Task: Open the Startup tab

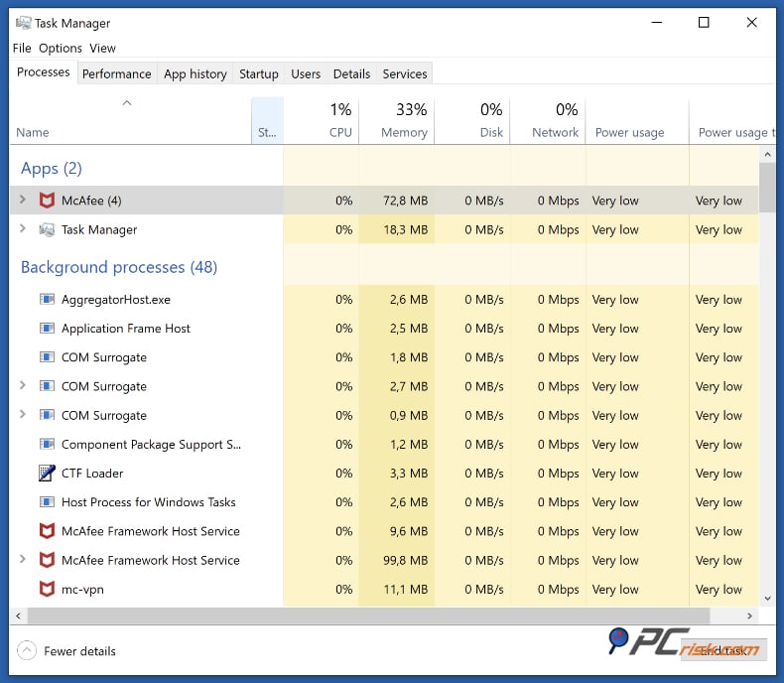Action: click(258, 73)
